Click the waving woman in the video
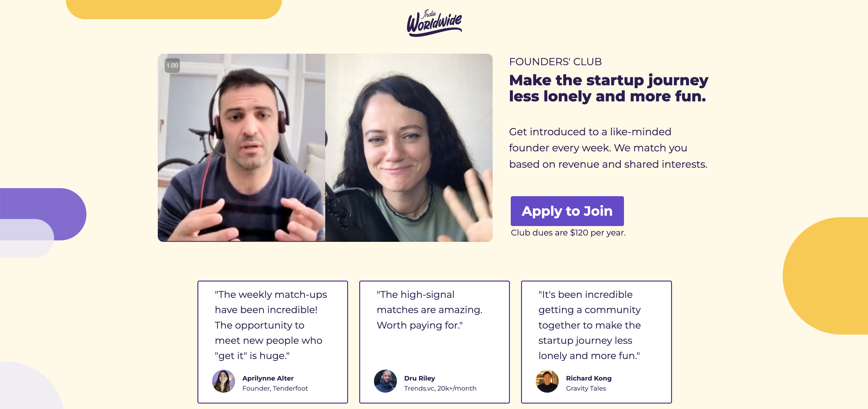Screen dimensions: 868x409 point(404,151)
